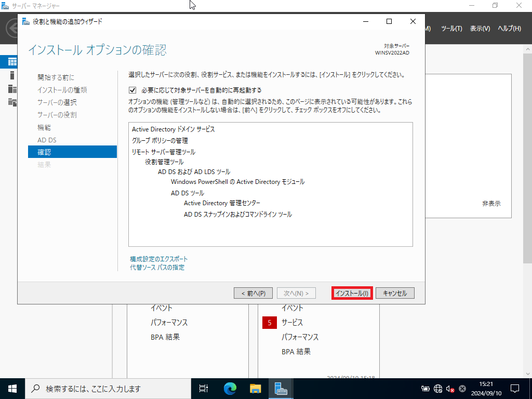Screen dimensions: 532x399
Task: Launch Microsoft Edge from taskbar
Action: (x=230, y=389)
